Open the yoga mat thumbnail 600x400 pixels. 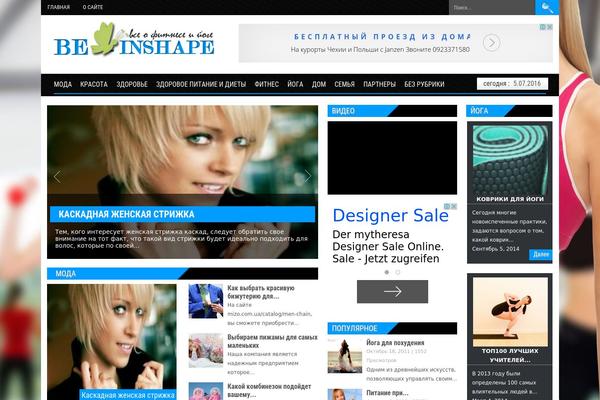click(510, 160)
